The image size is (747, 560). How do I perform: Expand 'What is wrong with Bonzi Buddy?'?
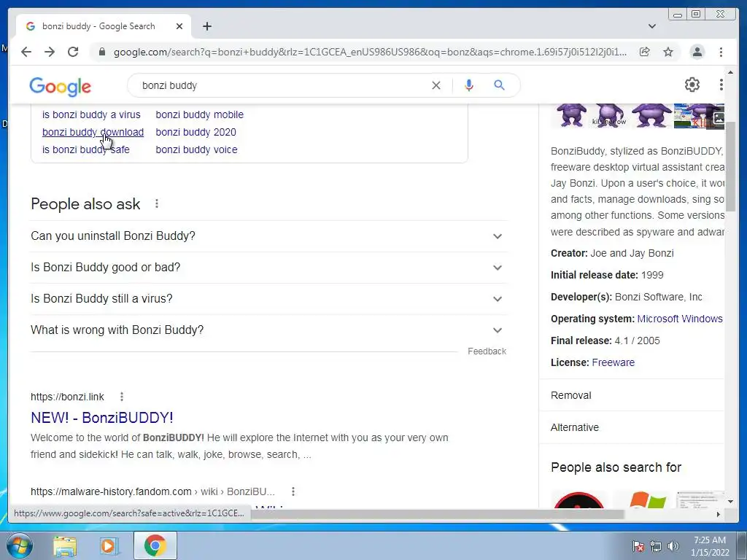pos(268,330)
